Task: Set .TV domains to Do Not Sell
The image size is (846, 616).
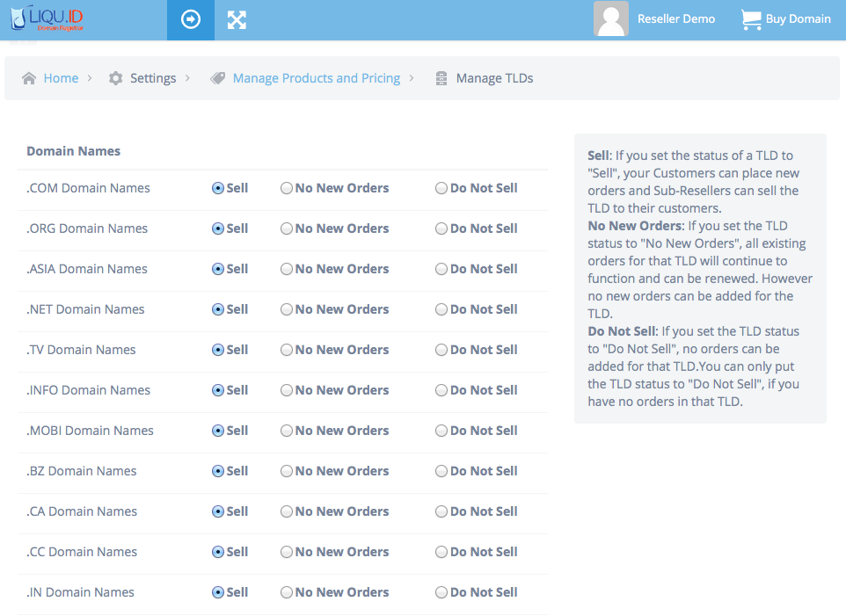Action: point(441,350)
